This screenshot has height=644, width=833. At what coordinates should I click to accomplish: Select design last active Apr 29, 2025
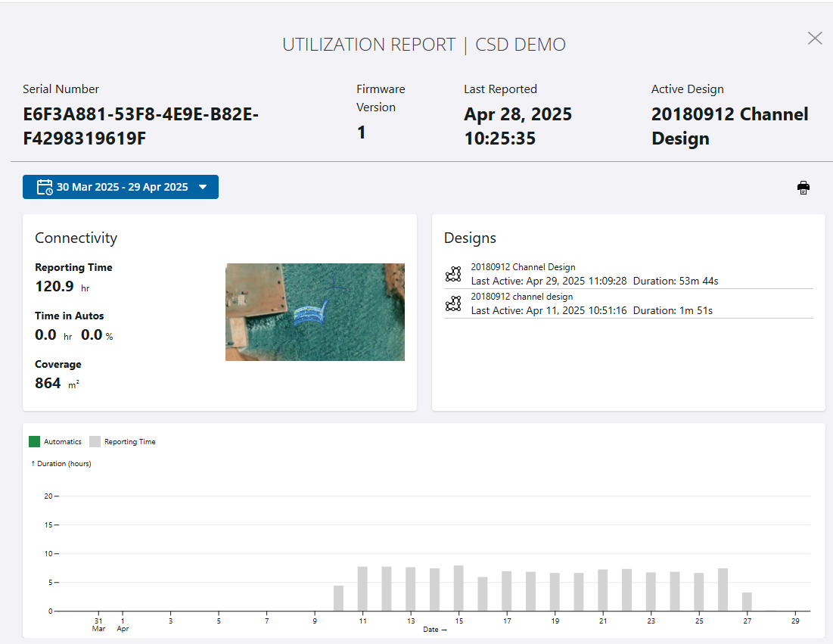point(629,274)
